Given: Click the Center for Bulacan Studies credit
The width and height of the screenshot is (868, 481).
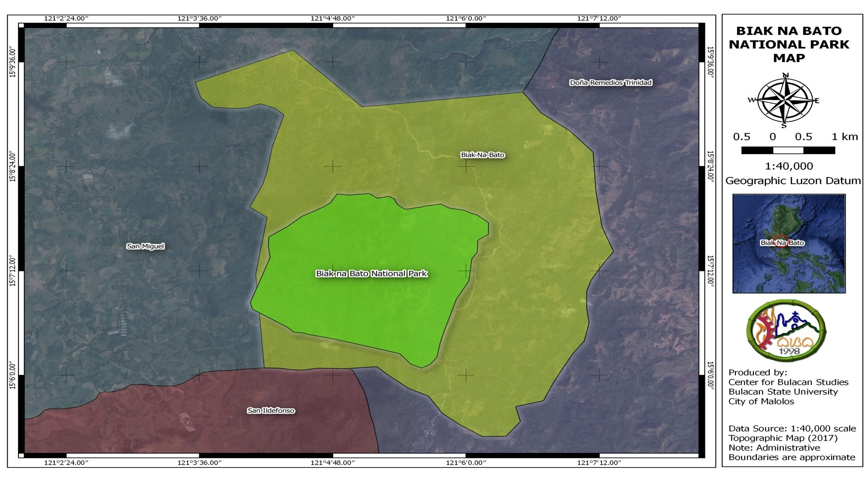Looking at the screenshot, I should point(788,382).
